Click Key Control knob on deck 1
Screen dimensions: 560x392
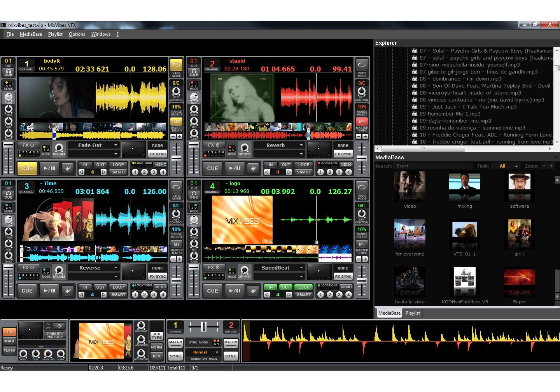pyautogui.click(x=176, y=91)
